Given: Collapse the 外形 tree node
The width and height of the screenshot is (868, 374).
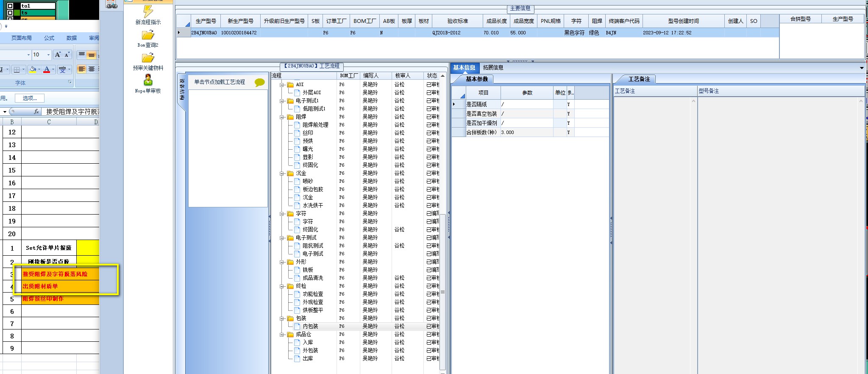Looking at the screenshot, I should 282,262.
